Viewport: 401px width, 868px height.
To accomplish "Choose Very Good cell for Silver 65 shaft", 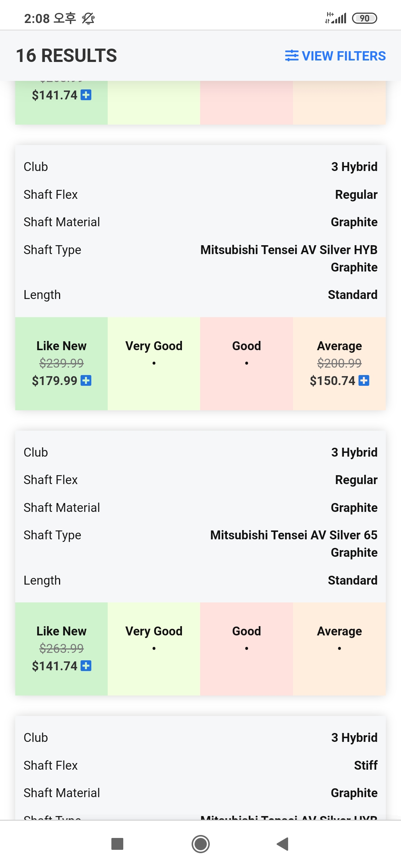I will [154, 648].
